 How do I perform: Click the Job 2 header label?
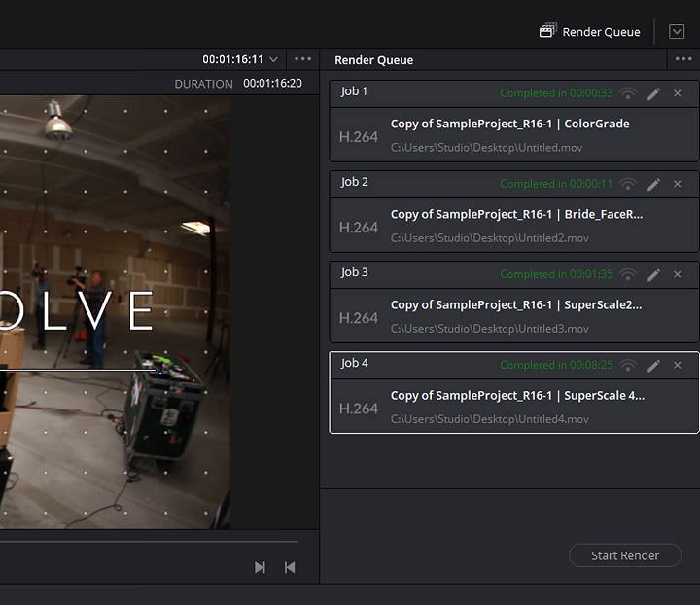pyautogui.click(x=355, y=182)
